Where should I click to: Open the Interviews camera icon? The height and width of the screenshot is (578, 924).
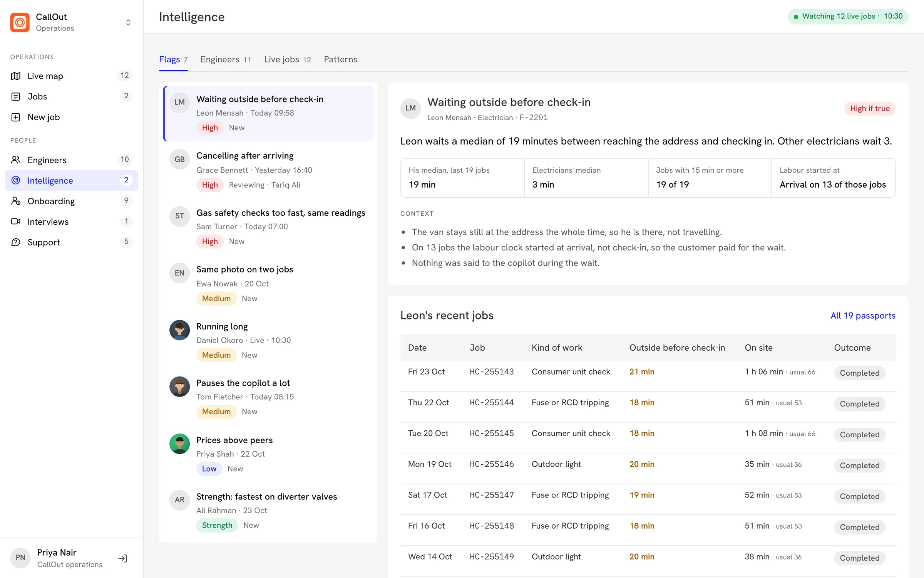(x=16, y=222)
